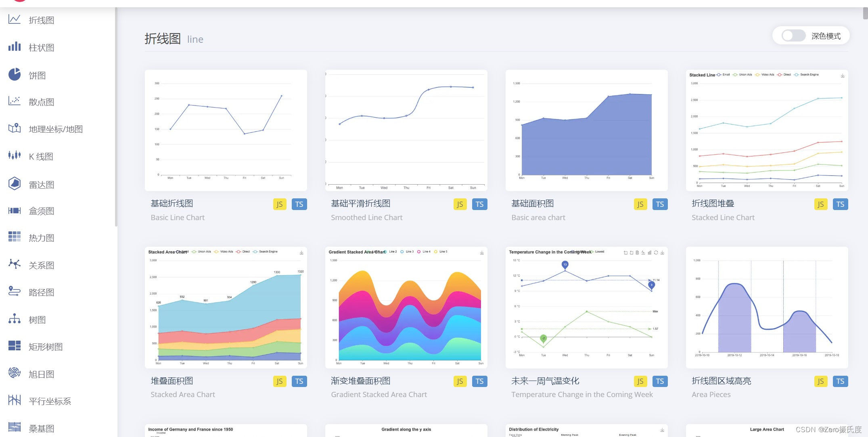Open the Smoothed Line Chart thumbnail
The width and height of the screenshot is (868, 437).
pyautogui.click(x=406, y=130)
